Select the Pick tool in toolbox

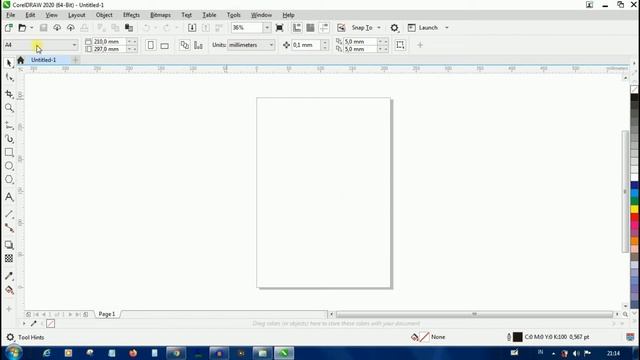coord(9,63)
